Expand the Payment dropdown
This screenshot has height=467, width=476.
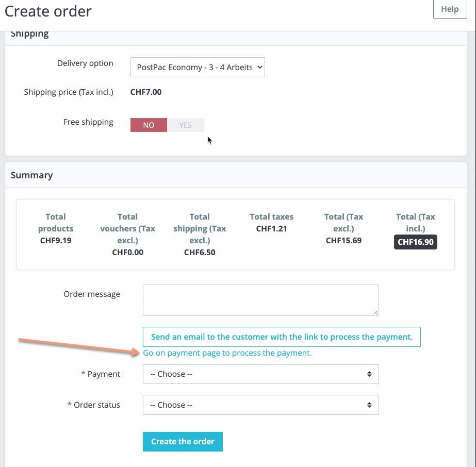(260, 374)
